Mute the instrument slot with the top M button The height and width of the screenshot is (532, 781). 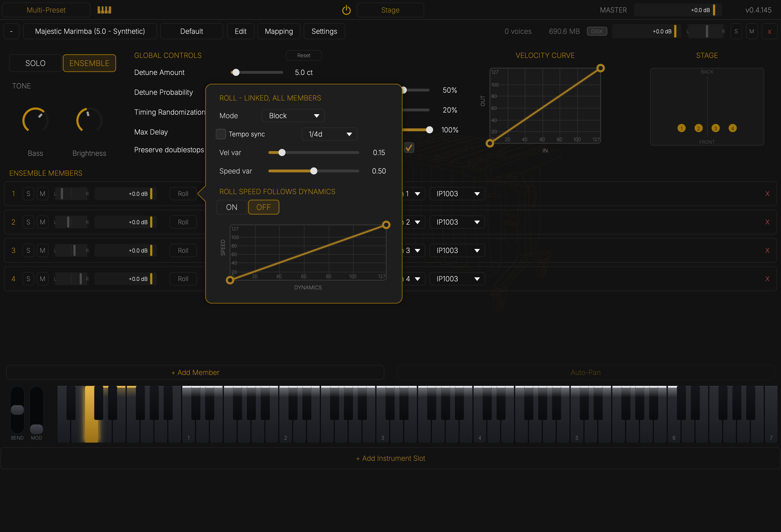pos(751,31)
